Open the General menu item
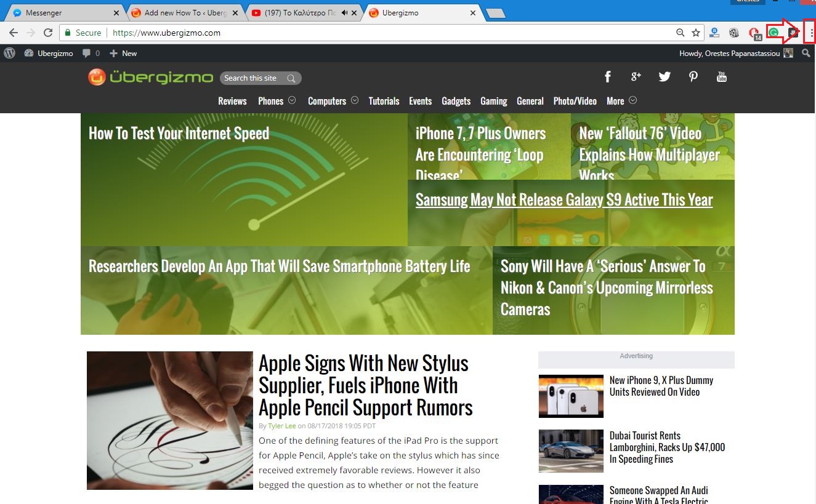Viewport: 816px width, 504px height. [x=530, y=101]
